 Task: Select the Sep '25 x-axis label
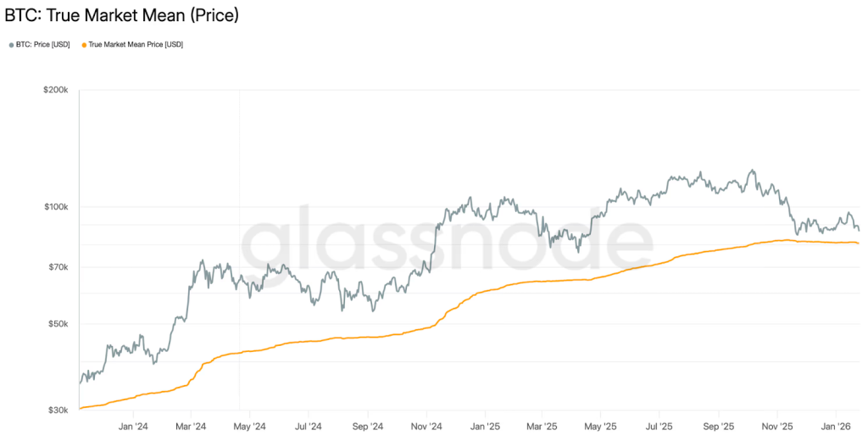(717, 426)
